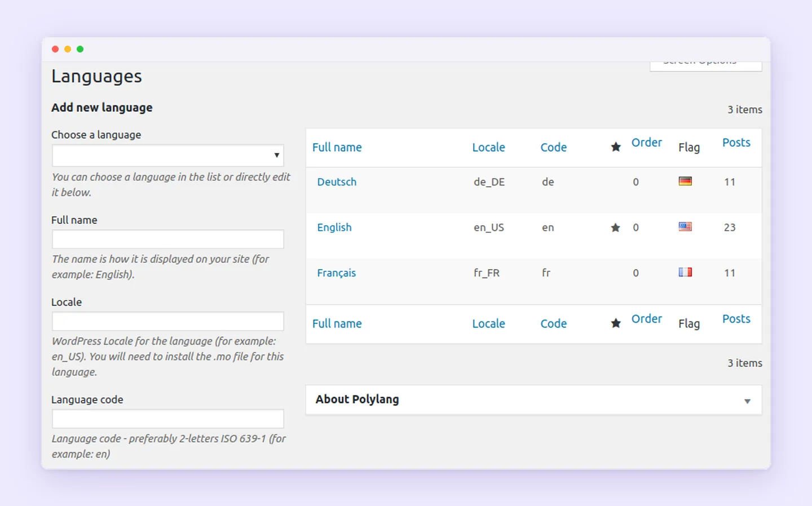Click the de_DE locale cell
Screen dimensions: 812x506
[489, 182]
